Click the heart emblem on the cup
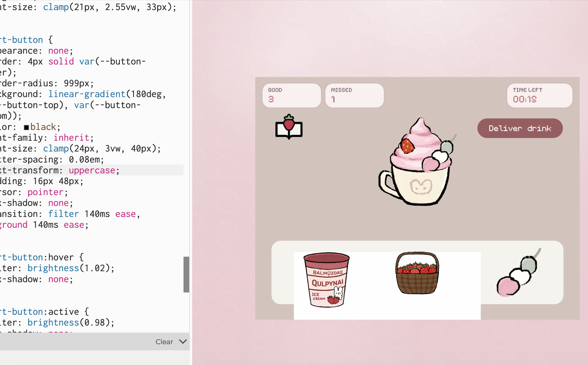Image resolution: width=588 pixels, height=365 pixels. click(421, 187)
